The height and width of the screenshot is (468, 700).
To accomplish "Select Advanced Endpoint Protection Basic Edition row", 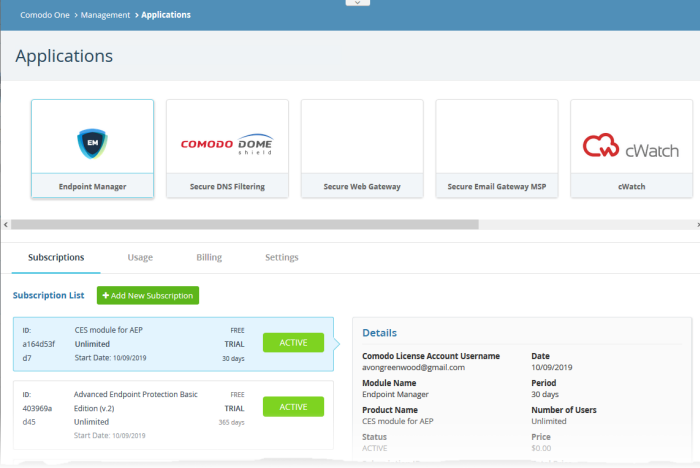I will [x=173, y=415].
